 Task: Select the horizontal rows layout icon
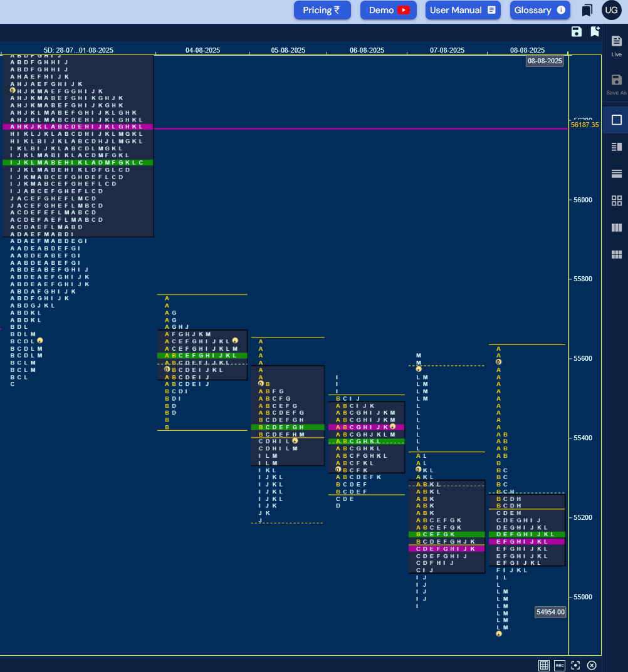pyautogui.click(x=617, y=173)
